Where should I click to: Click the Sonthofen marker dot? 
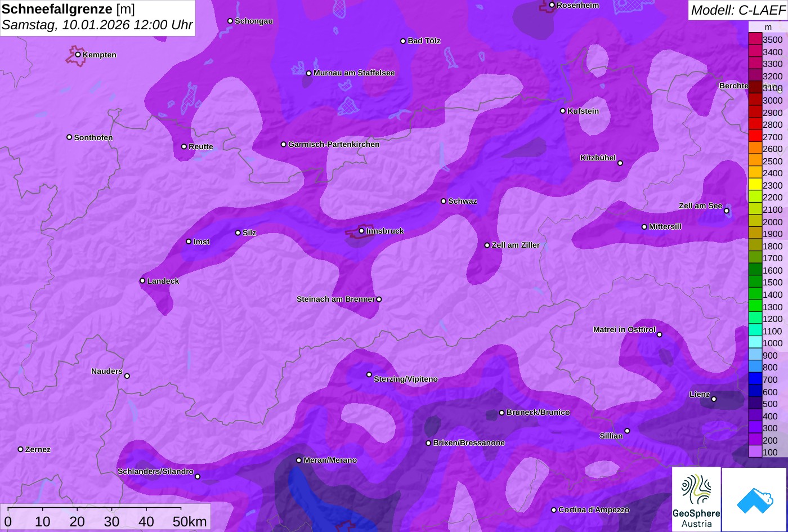pyautogui.click(x=69, y=137)
